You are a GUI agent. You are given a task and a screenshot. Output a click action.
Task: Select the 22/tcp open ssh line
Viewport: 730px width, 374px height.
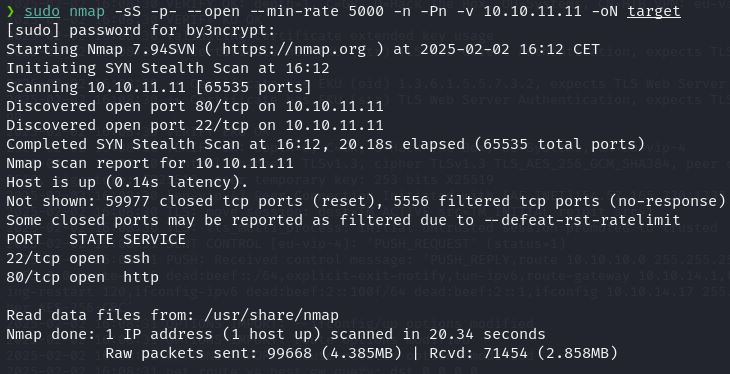click(x=78, y=258)
